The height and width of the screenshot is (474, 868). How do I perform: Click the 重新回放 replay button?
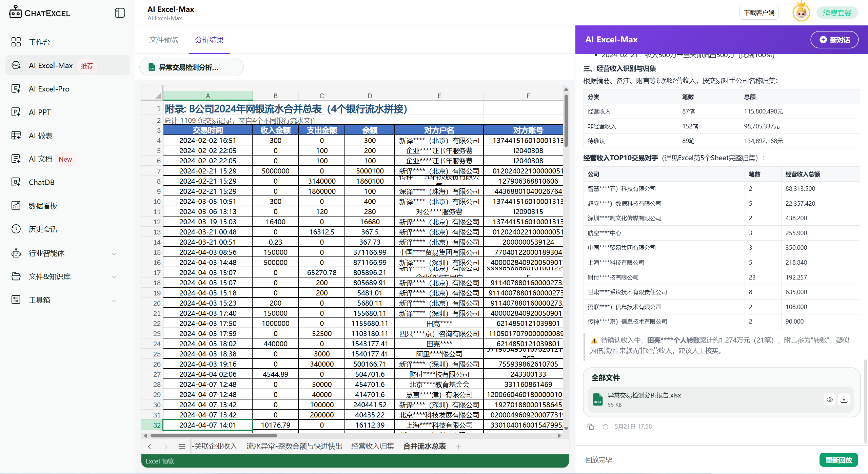coord(839,460)
